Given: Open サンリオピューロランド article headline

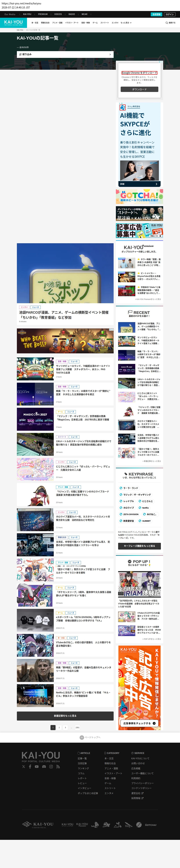Looking at the screenshot, I should click(83, 369).
